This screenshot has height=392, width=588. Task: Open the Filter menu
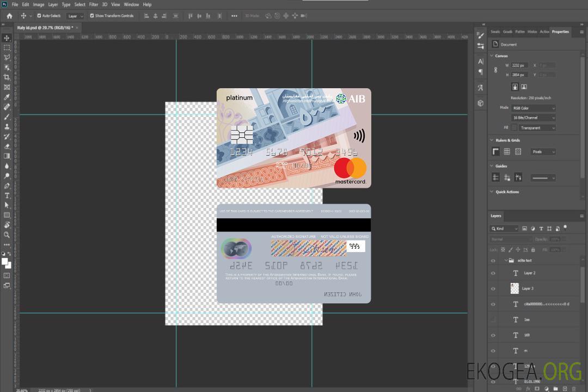point(94,4)
